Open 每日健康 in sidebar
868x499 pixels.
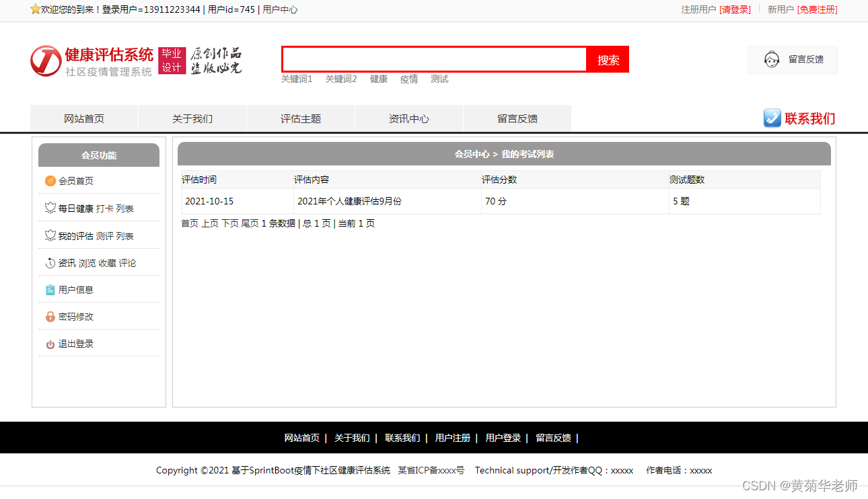click(76, 208)
